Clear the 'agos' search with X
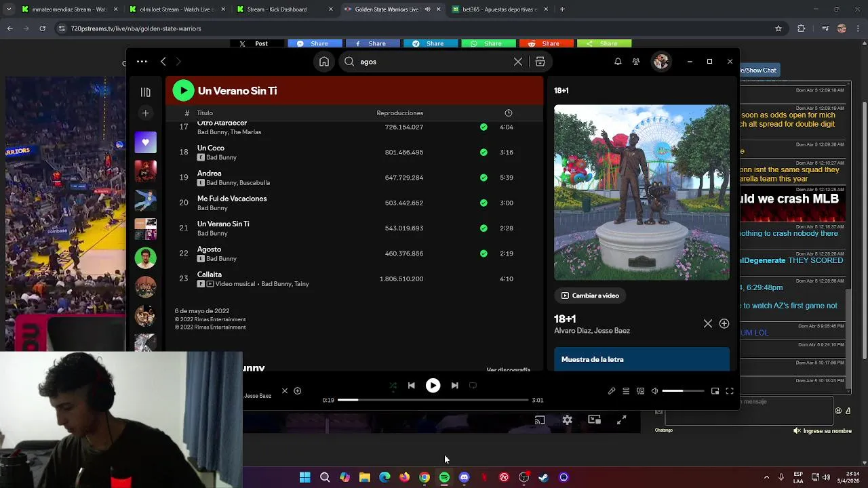Viewport: 868px width, 488px height. click(x=518, y=62)
